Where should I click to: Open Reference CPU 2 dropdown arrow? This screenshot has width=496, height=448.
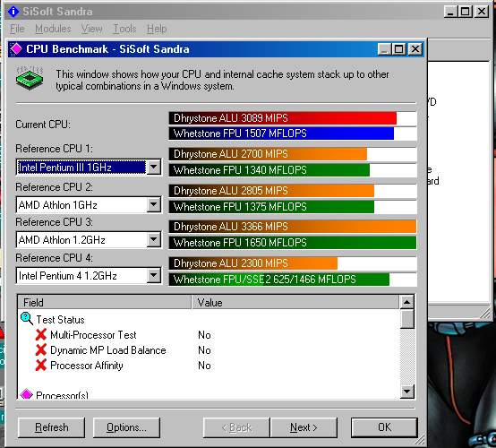pyautogui.click(x=154, y=204)
